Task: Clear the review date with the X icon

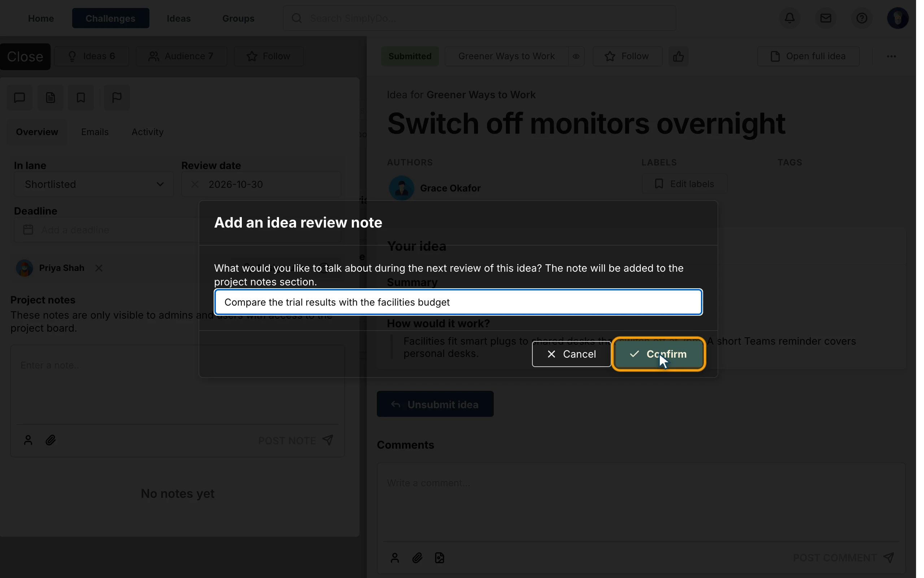Action: coord(195,184)
